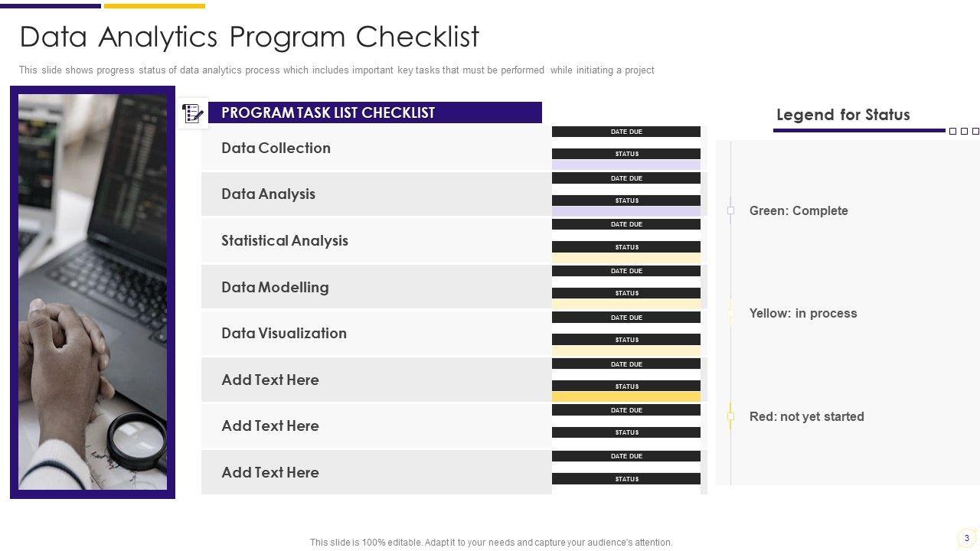
Task: Select the Statistical Analysis task row
Action: click(x=375, y=241)
